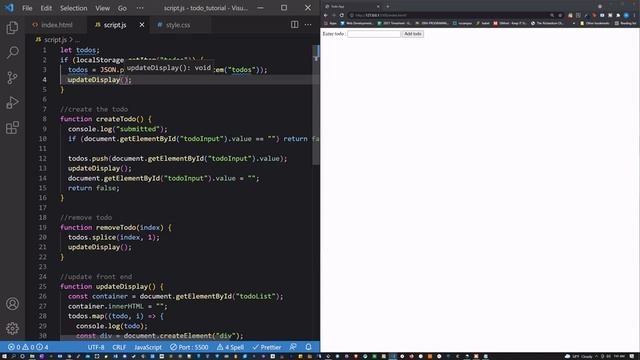Click the browser back arrow
This screenshot has height=360, width=640.
[326, 15]
